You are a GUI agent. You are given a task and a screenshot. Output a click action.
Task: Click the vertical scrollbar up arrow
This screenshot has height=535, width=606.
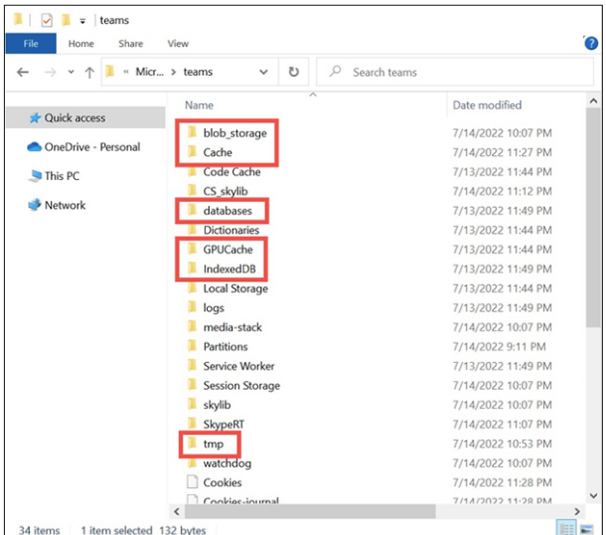(x=593, y=101)
